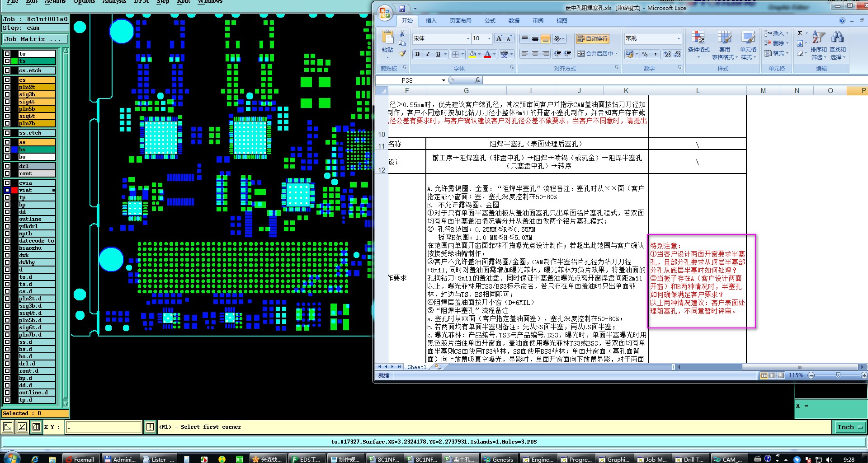The width and height of the screenshot is (868, 463).
Task: Click the Excel Paste clipboard icon
Action: (x=387, y=37)
